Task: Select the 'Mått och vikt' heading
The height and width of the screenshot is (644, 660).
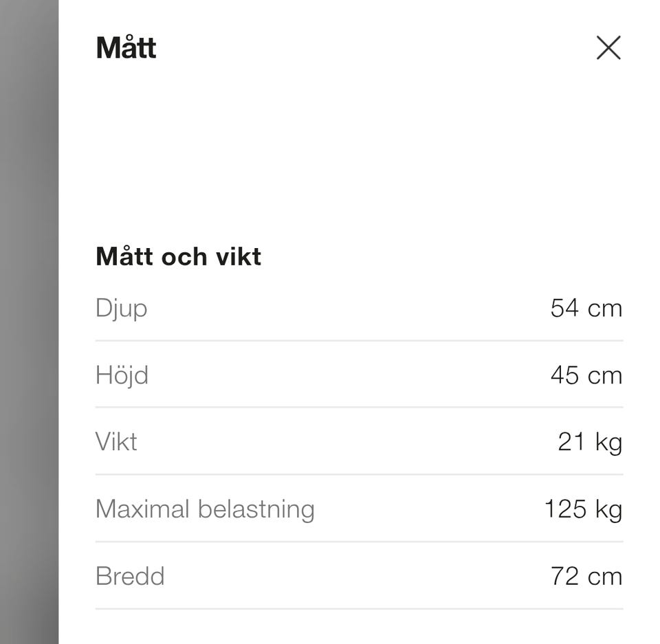Action: point(178,256)
